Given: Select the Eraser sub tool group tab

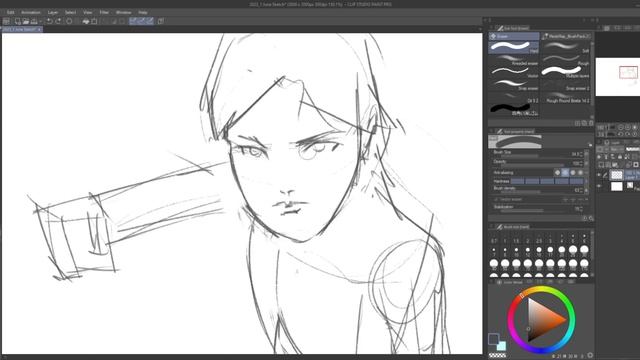Looking at the screenshot, I should tap(514, 36).
